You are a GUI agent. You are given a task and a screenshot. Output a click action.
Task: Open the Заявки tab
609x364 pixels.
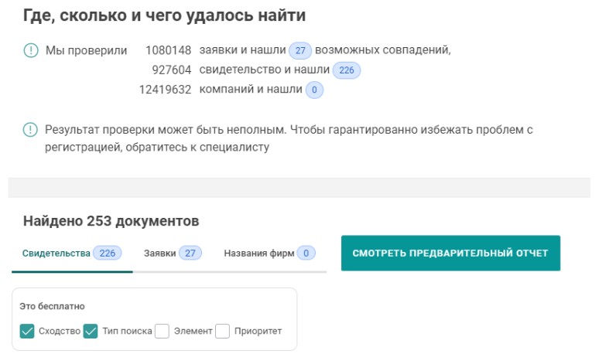coord(172,253)
